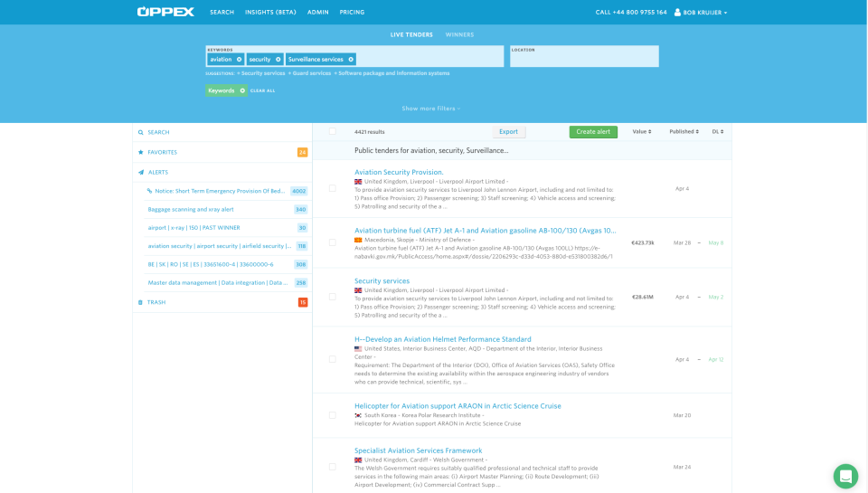
Task: Check the Aviation Security Provision tender
Action: click(x=332, y=188)
